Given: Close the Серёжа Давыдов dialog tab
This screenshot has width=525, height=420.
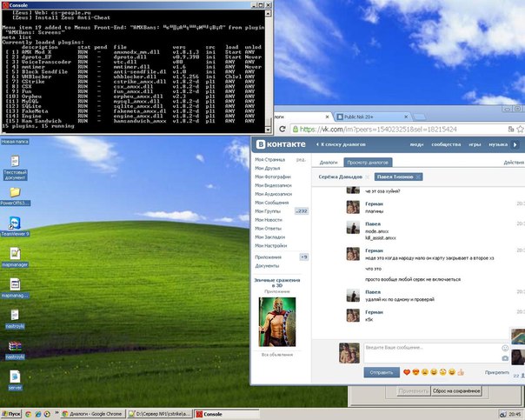Looking at the screenshot, I should point(368,177).
